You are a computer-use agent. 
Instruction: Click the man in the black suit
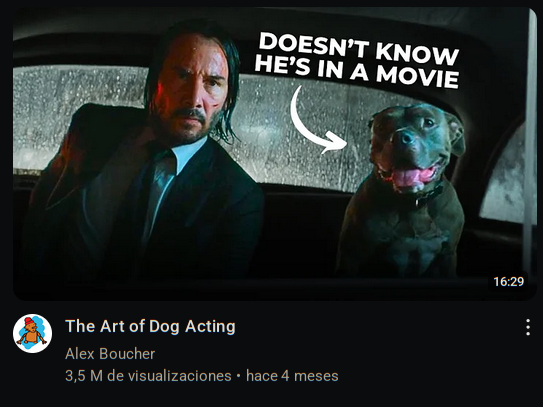(x=145, y=163)
